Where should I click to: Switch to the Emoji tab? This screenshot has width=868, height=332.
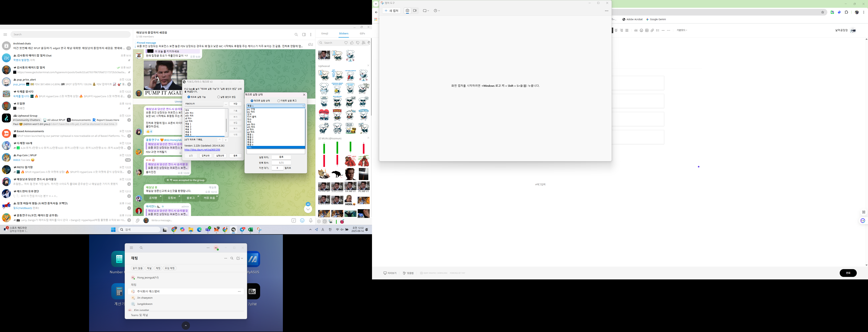pos(325,33)
